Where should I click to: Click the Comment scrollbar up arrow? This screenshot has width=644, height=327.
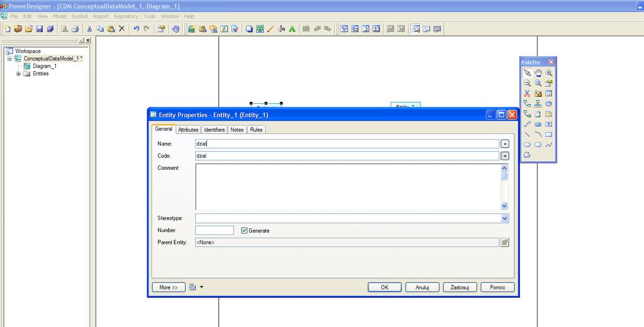tap(504, 168)
